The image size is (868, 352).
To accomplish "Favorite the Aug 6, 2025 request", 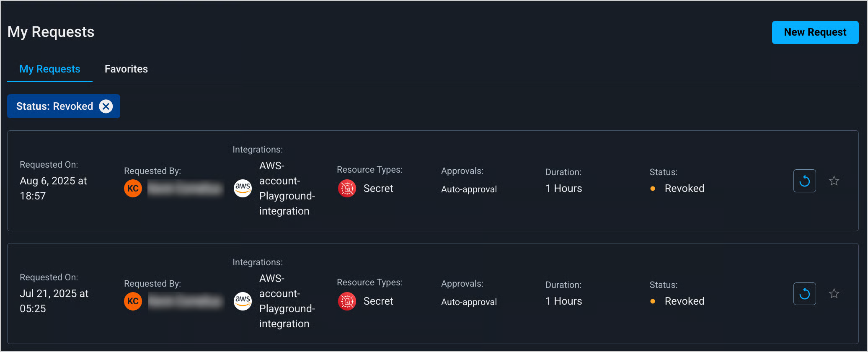I will (x=834, y=181).
